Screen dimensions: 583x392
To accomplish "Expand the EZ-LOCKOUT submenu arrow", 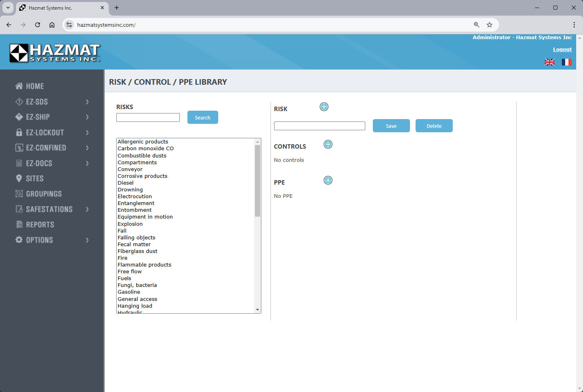I will click(87, 133).
